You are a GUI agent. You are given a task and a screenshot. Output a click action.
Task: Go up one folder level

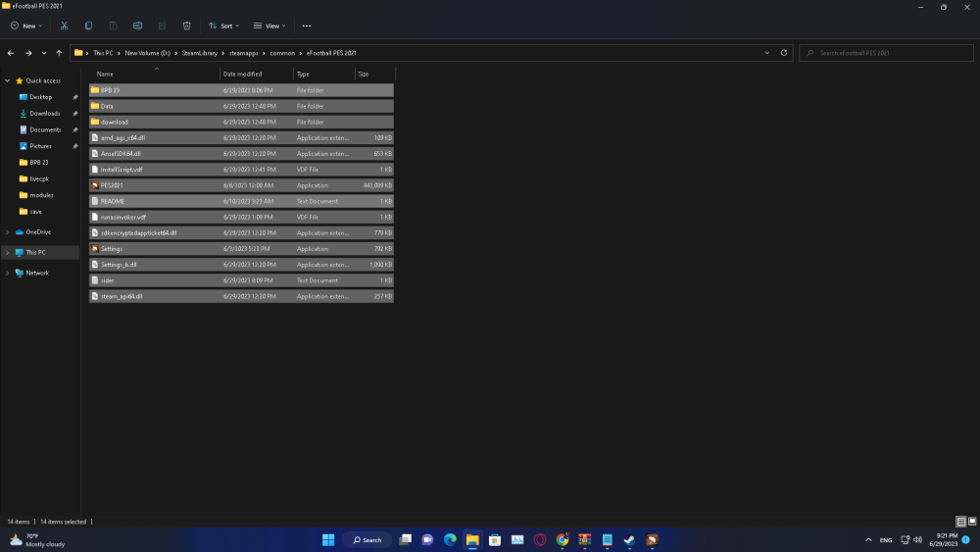59,53
